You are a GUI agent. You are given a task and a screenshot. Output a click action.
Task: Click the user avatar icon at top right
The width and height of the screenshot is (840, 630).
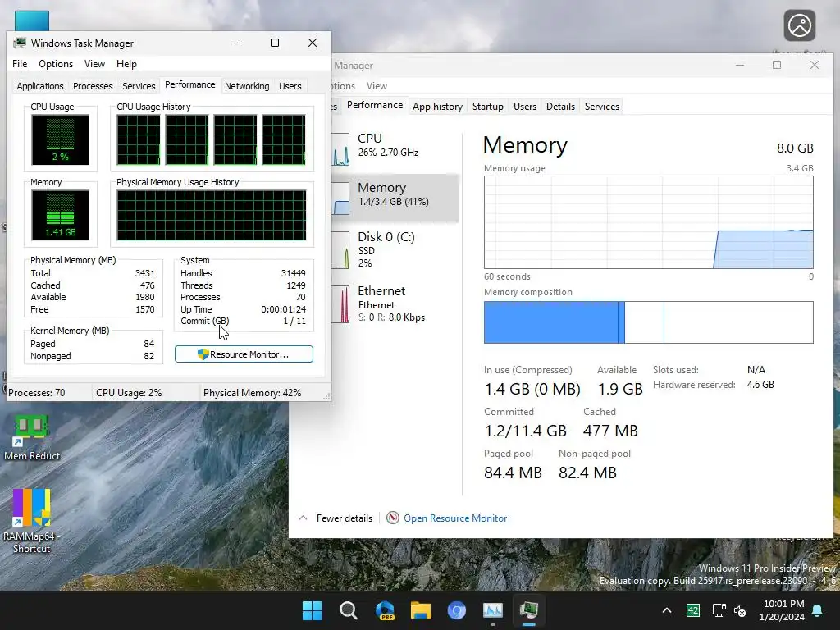coord(799,25)
